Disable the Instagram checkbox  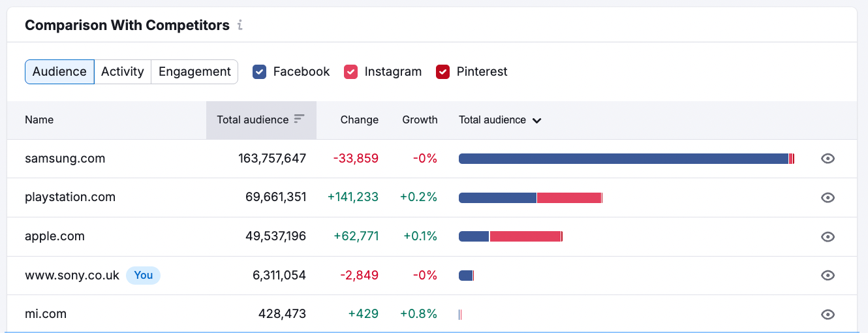click(x=350, y=72)
